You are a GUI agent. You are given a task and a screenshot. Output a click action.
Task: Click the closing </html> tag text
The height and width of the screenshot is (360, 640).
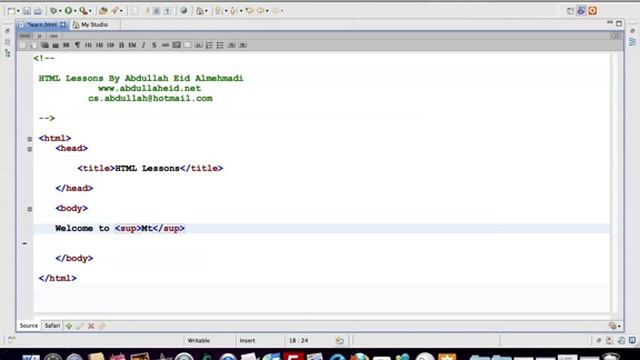coord(58,278)
